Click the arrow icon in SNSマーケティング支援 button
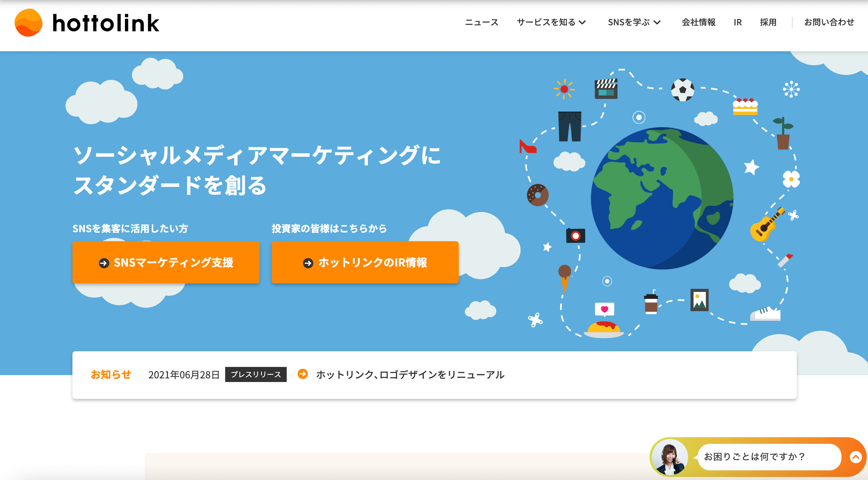The image size is (868, 480). [104, 263]
